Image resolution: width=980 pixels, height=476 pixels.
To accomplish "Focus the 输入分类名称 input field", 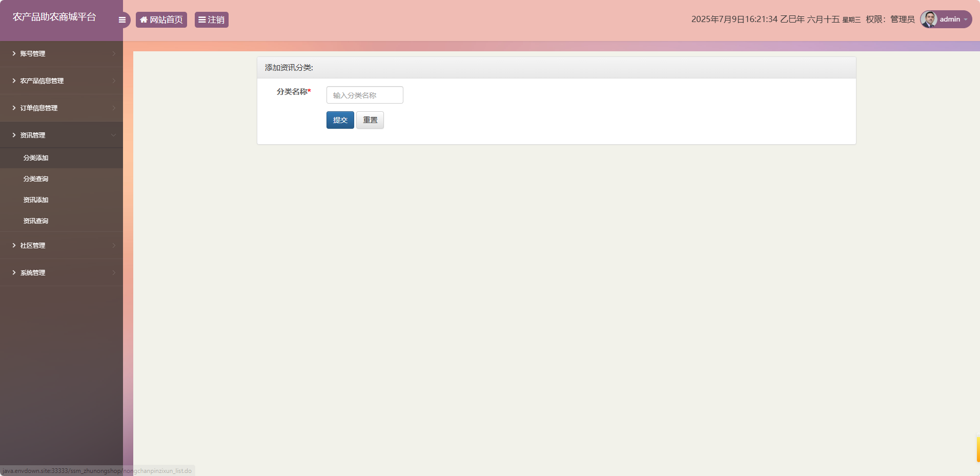I will 365,95.
